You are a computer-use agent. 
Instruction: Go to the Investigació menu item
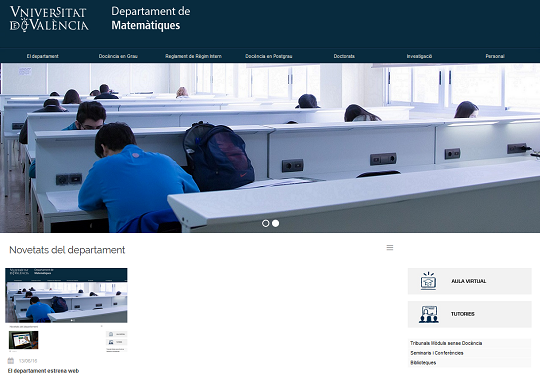(419, 56)
